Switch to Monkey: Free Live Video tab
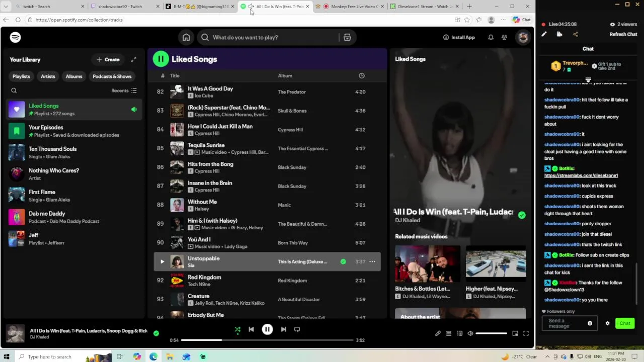The width and height of the screenshot is (644, 362). click(x=350, y=7)
